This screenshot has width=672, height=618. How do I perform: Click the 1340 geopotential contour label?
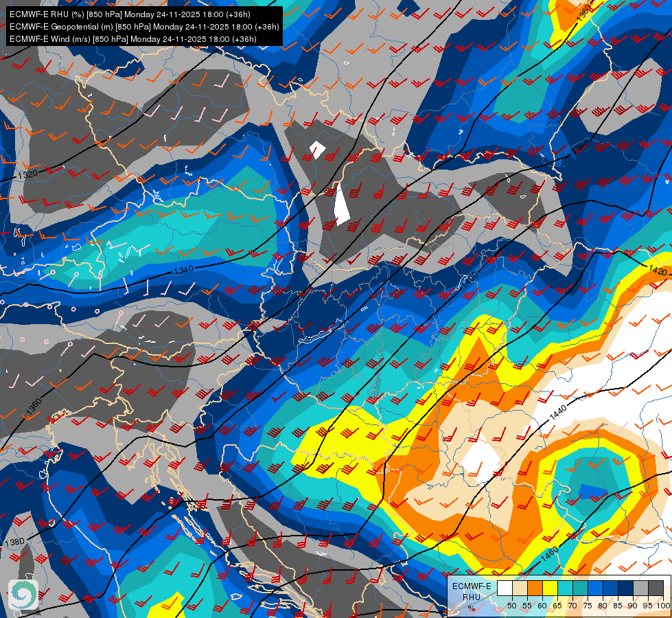pyautogui.click(x=183, y=270)
